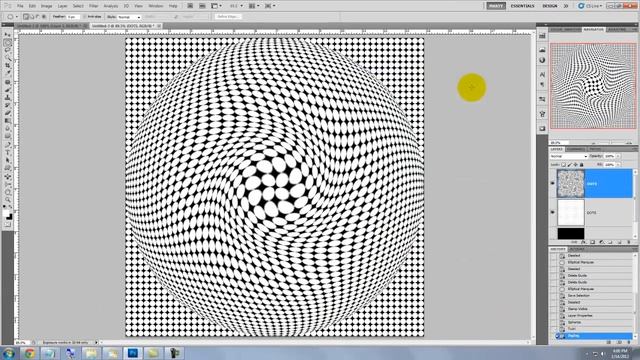The width and height of the screenshot is (640, 360).
Task: Toggle Lock all in Layers panel
Action: 582,164
